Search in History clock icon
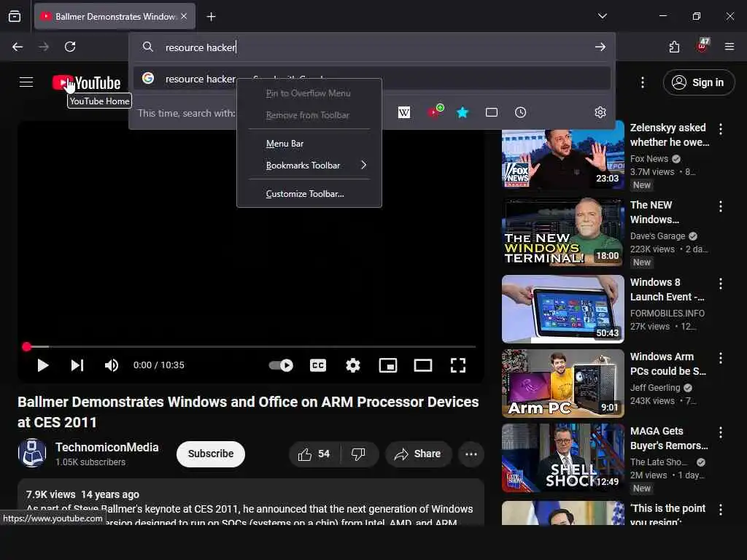 (x=520, y=112)
